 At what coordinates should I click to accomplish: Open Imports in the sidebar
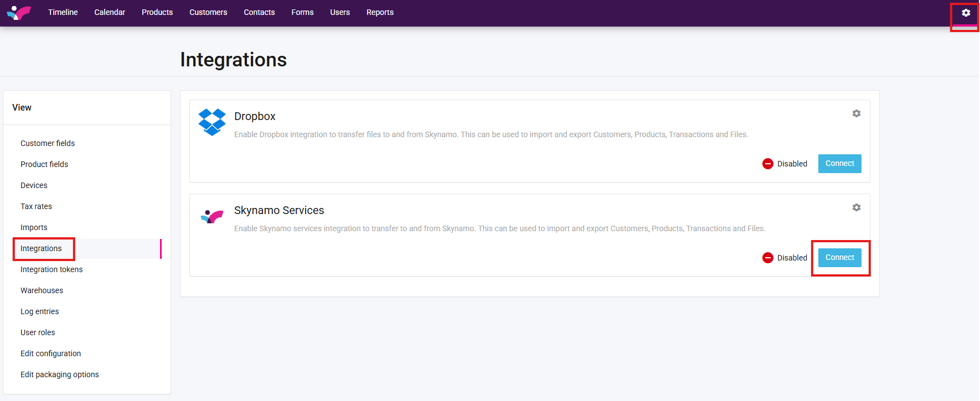click(x=34, y=227)
